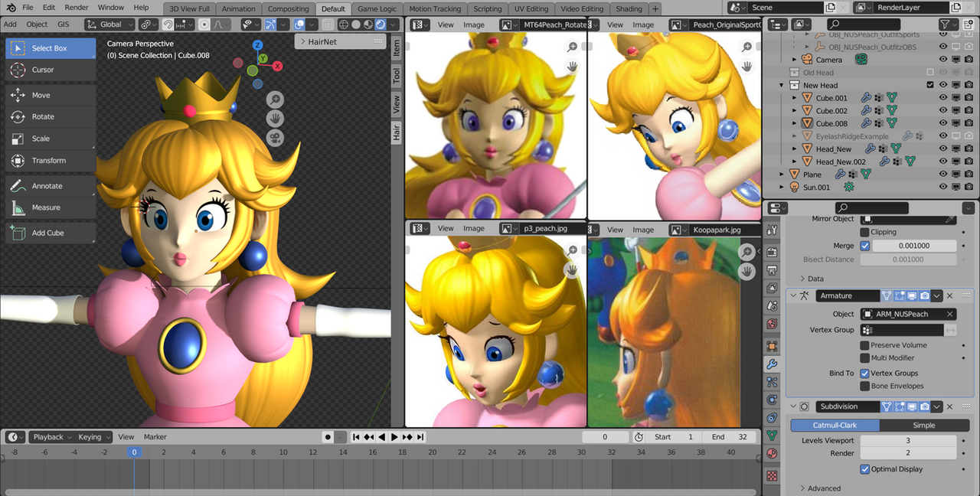Screen dimensions: 980x496
Task: Activate the Select Box tool
Action: point(51,48)
